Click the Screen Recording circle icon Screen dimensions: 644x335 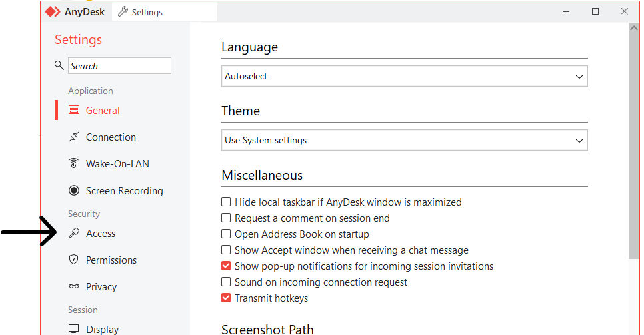click(74, 190)
